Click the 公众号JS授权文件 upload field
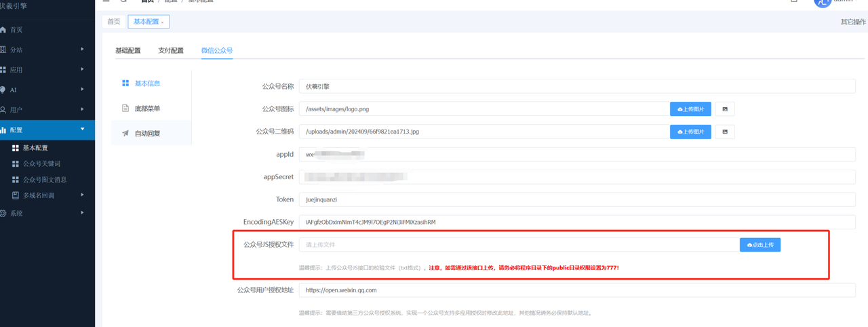868x327 pixels. 519,244
